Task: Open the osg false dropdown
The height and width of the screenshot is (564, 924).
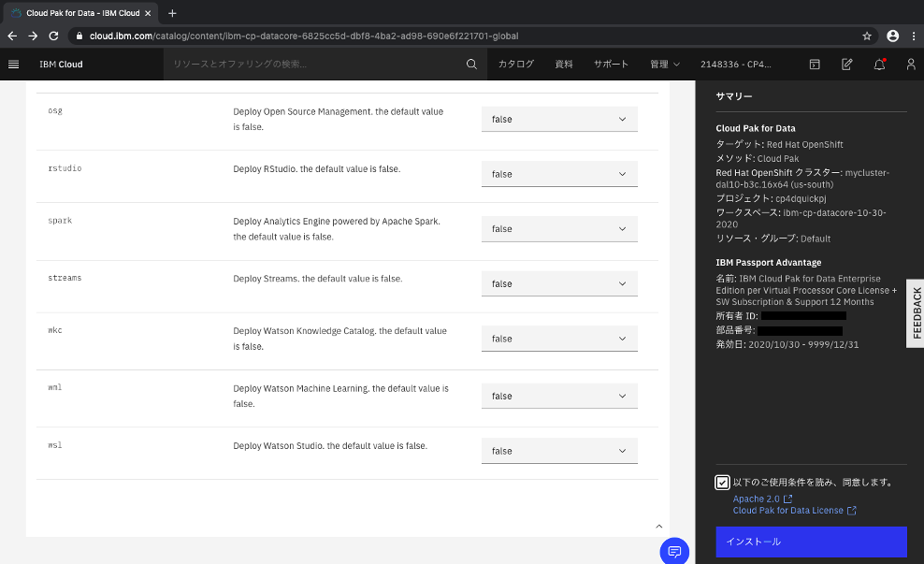Action: (559, 119)
